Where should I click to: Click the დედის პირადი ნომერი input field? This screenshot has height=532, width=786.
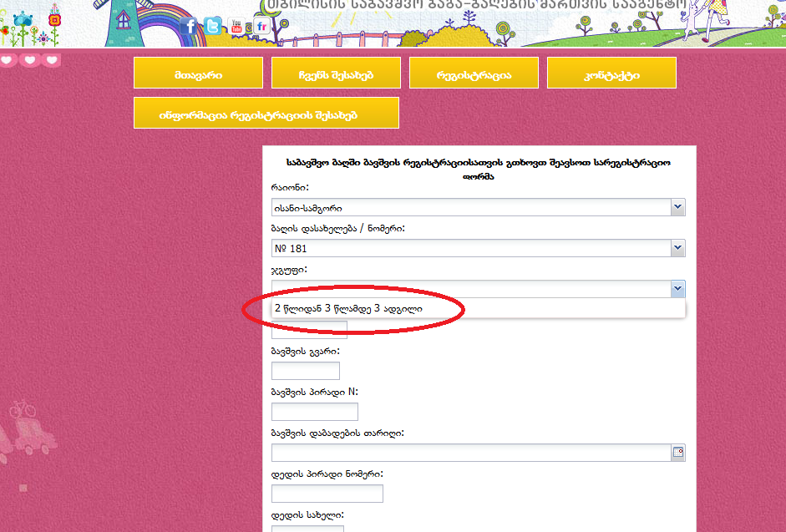pos(327,494)
